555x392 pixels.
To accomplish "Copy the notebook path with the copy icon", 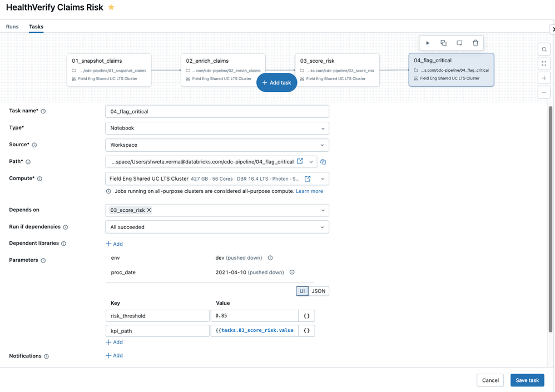I will 323,161.
